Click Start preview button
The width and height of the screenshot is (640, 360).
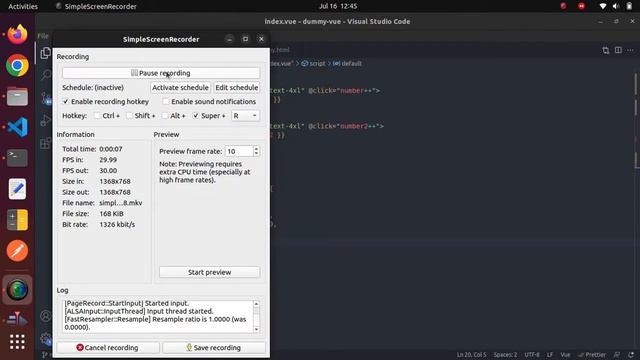209,272
